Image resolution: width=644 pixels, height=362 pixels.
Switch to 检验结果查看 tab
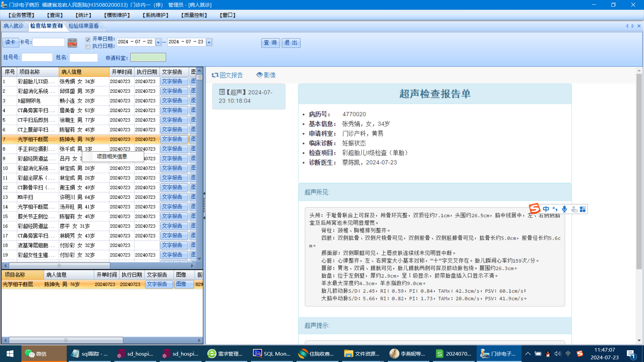pos(84,26)
